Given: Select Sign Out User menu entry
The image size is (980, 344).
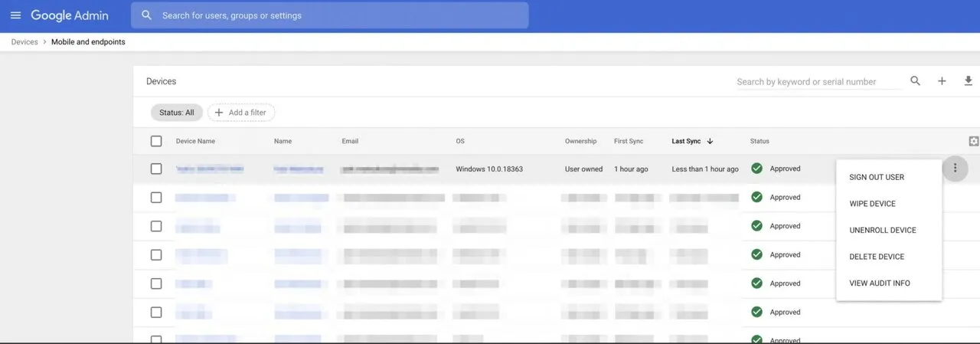Looking at the screenshot, I should coord(877,177).
